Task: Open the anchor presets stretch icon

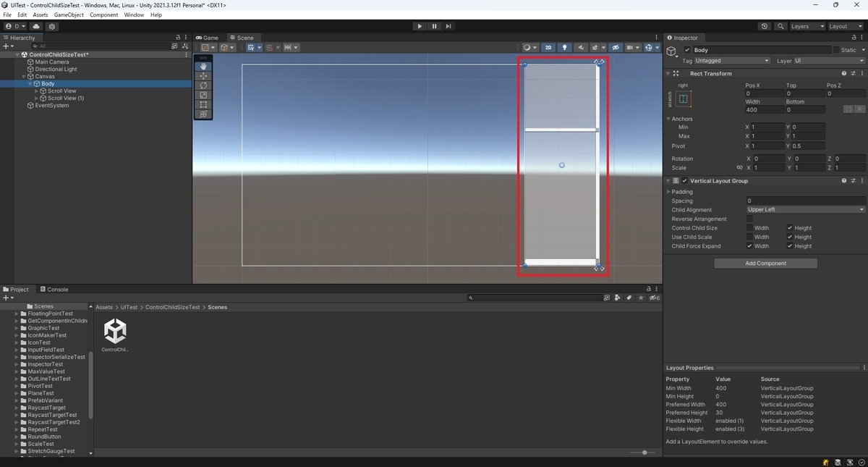Action: tap(684, 99)
